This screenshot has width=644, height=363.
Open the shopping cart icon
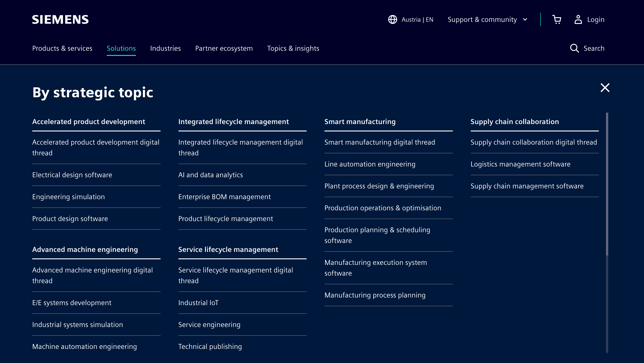[557, 19]
